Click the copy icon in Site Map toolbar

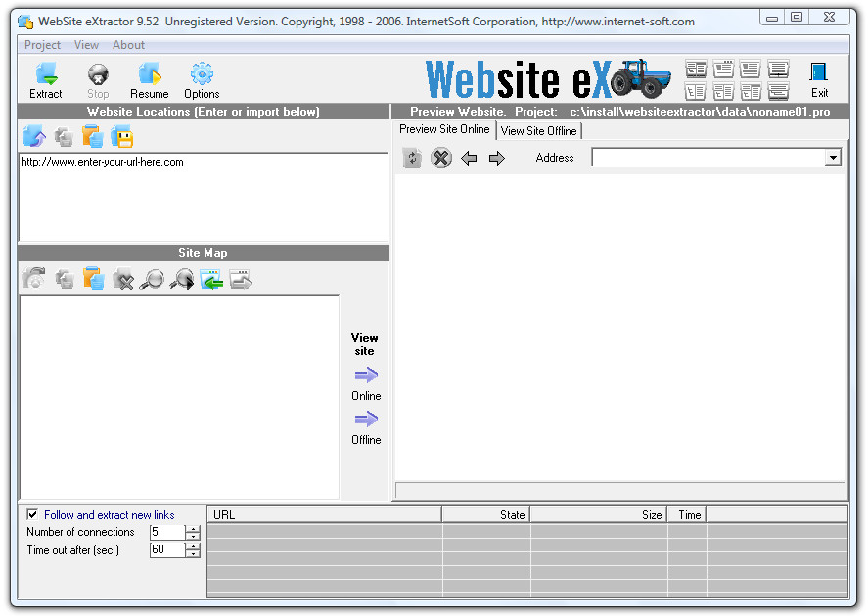(x=65, y=279)
